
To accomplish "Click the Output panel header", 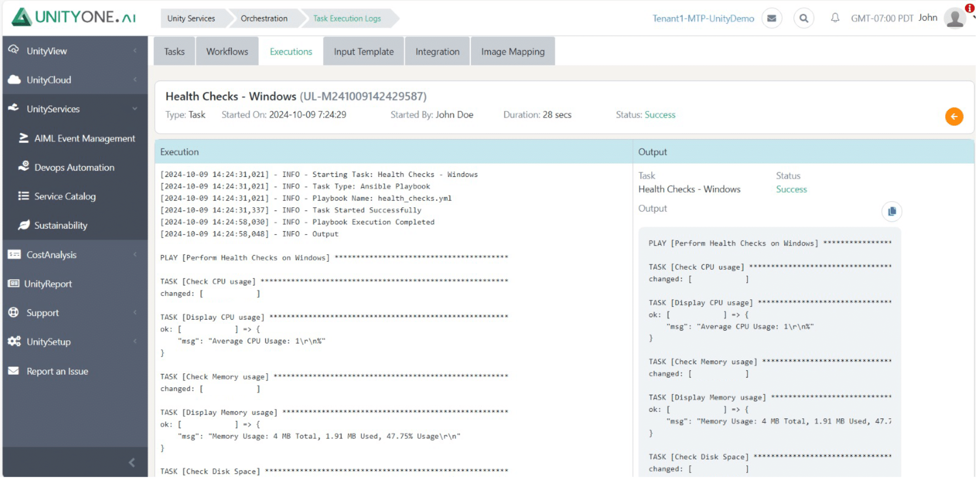I will [803, 152].
